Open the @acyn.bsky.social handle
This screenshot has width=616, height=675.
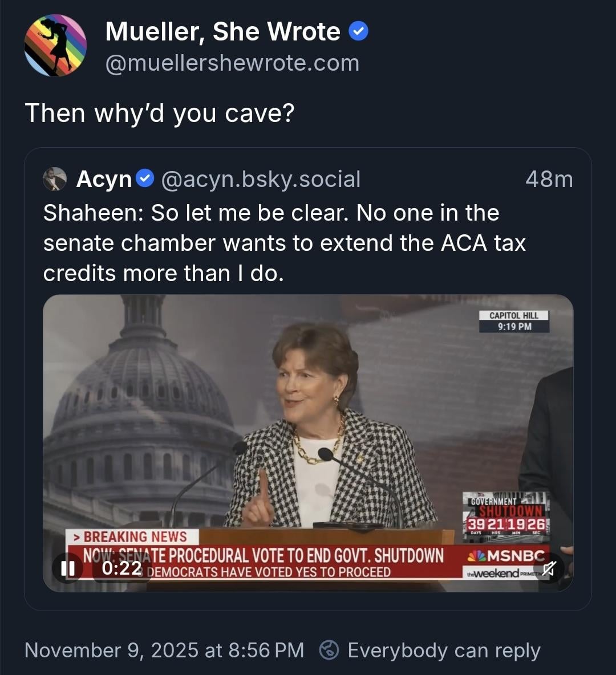click(261, 179)
